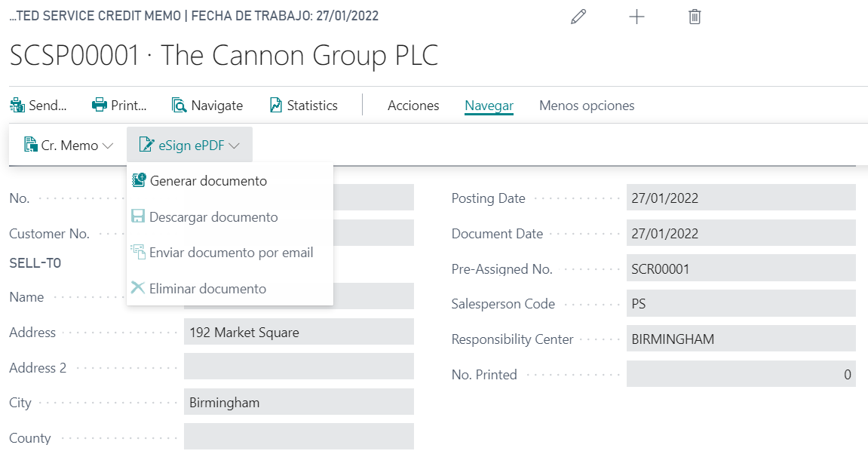868x454 pixels.
Task: Collapse the eSign ePDF dropdown
Action: tap(189, 146)
